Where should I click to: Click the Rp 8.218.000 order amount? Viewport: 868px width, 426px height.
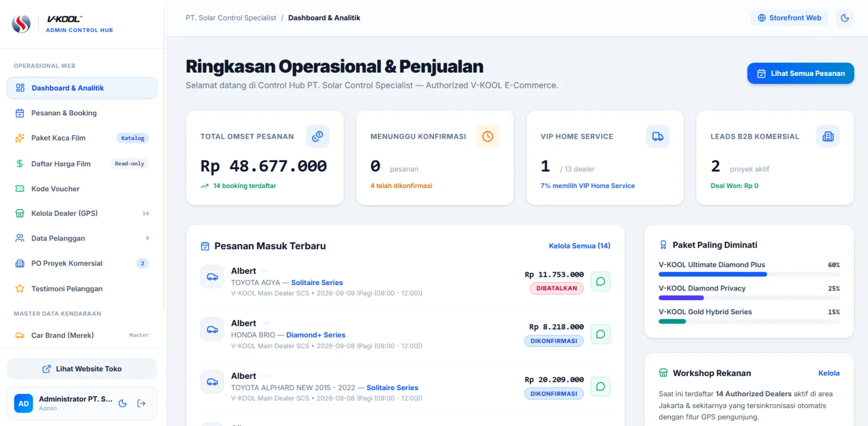557,327
